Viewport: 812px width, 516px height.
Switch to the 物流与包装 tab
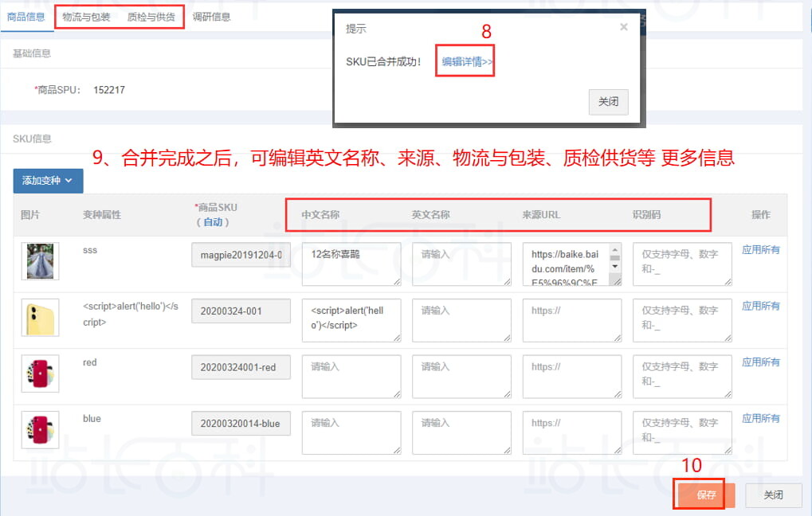point(86,17)
